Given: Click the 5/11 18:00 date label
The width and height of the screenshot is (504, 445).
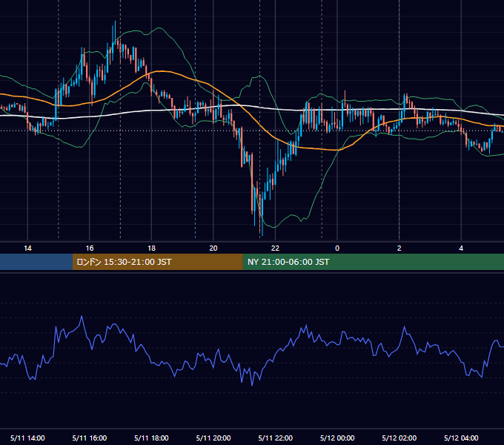Looking at the screenshot, I should pyautogui.click(x=151, y=438).
